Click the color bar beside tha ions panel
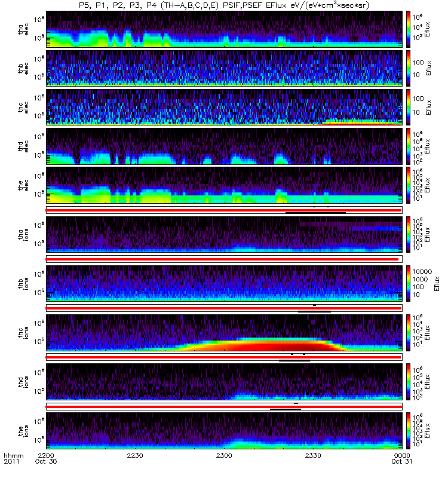This screenshot has height=478, width=448. click(408, 234)
